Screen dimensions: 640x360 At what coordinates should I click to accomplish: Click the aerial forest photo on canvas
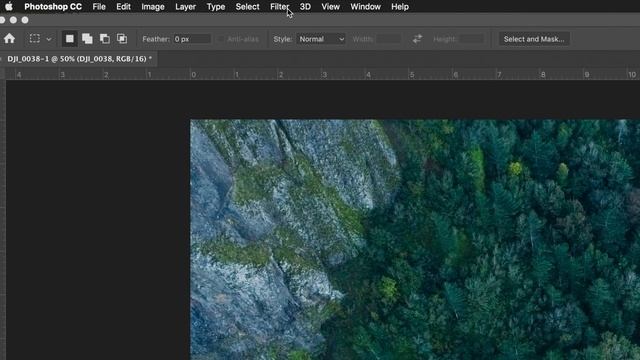[415, 240]
